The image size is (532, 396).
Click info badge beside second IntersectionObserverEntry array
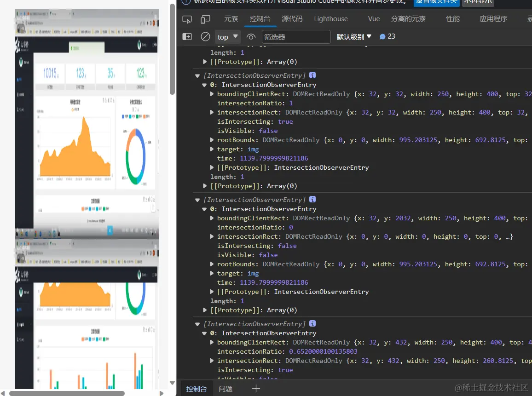click(x=312, y=199)
